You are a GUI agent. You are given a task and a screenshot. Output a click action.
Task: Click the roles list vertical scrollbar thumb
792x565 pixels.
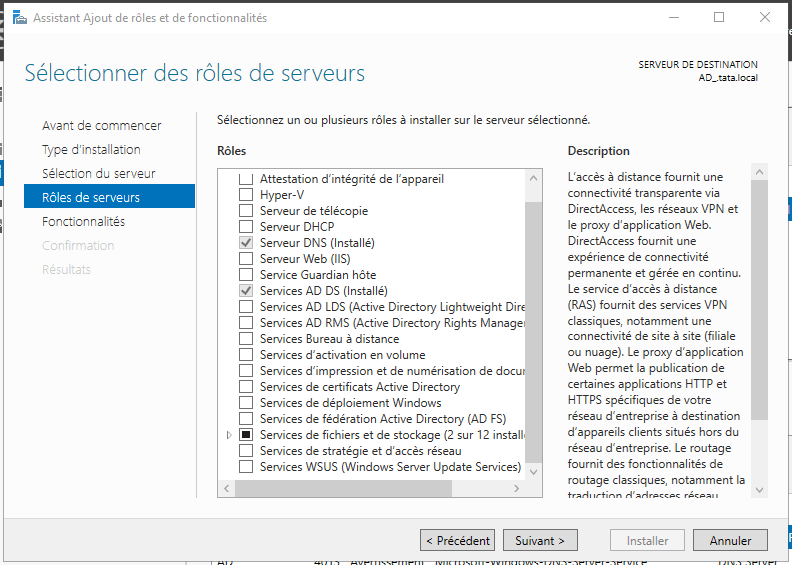tap(533, 332)
